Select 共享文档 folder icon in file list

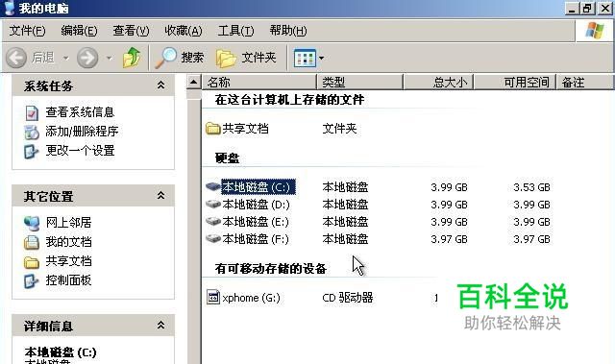point(213,129)
